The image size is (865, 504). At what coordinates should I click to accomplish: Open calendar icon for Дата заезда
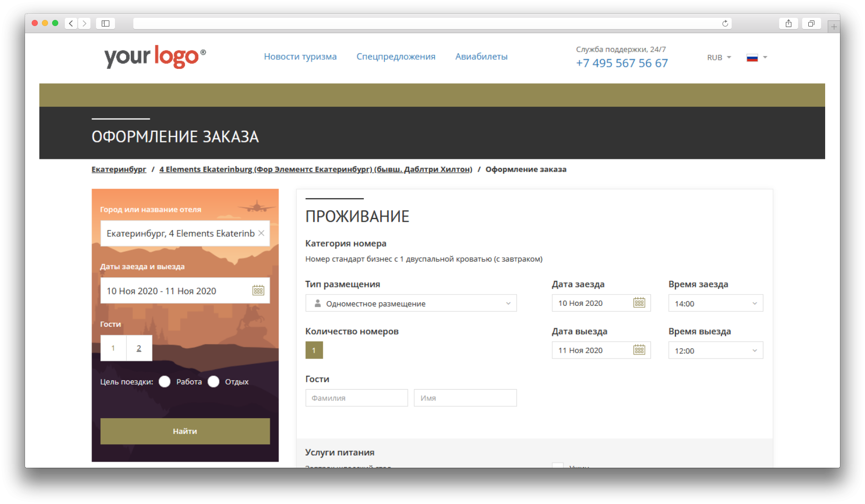coord(639,303)
